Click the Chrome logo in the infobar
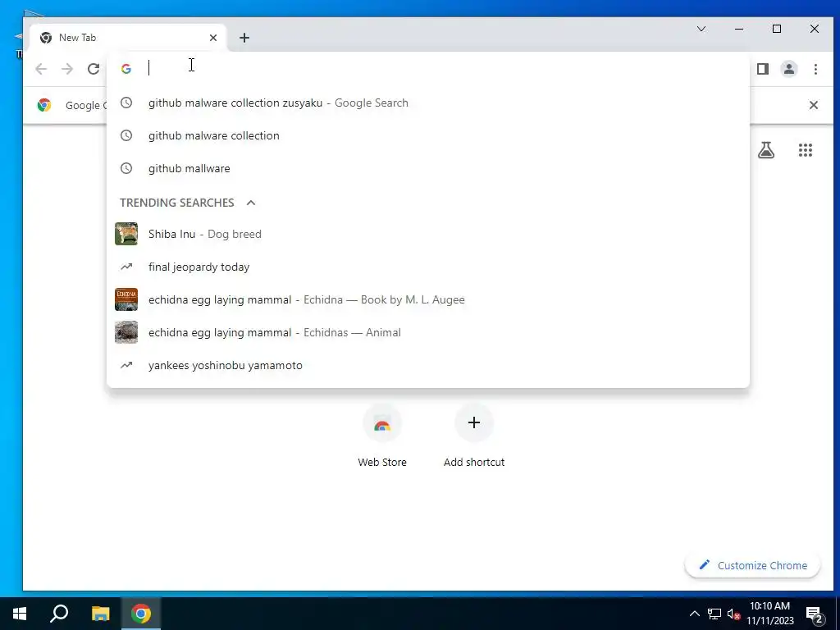The image size is (840, 630). click(x=44, y=105)
